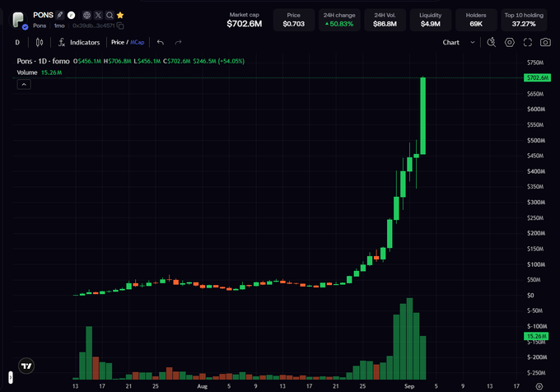Click the Liquidity $4.9M card
560x392 pixels.
tap(431, 20)
